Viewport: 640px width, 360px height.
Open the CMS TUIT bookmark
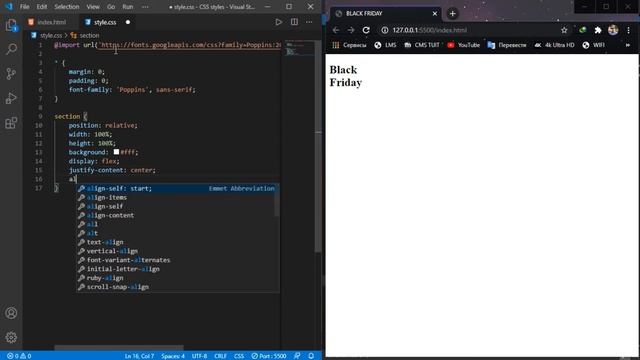(422, 45)
